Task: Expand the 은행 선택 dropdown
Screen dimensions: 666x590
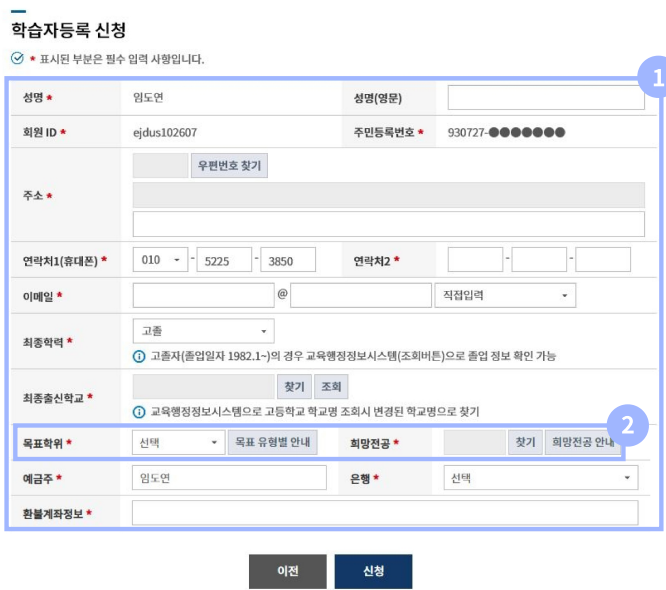Action: (x=540, y=479)
